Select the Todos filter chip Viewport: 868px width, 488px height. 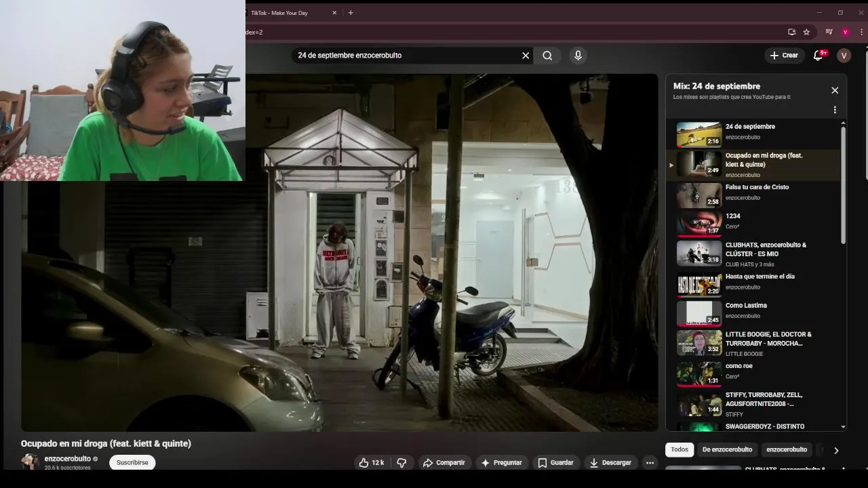tap(679, 449)
